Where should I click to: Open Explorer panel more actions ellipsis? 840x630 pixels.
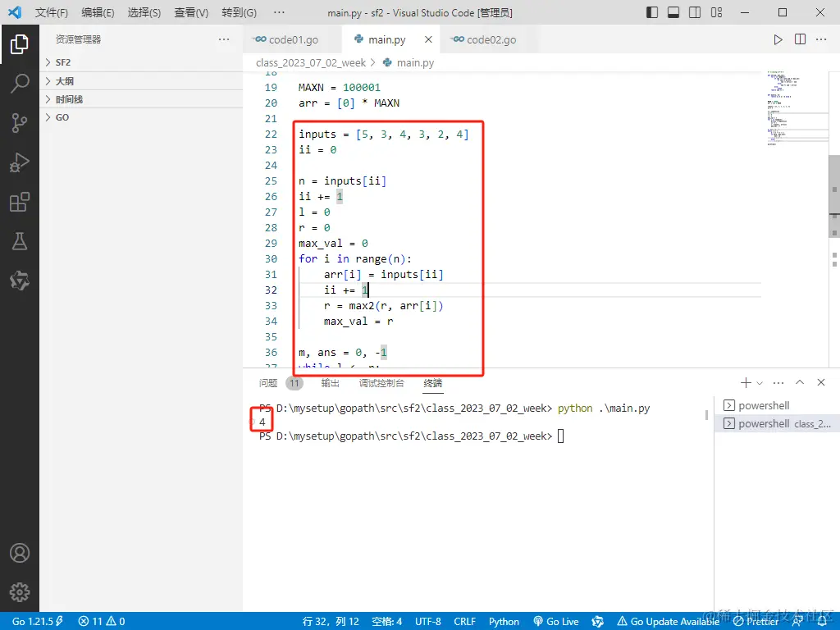(x=224, y=39)
